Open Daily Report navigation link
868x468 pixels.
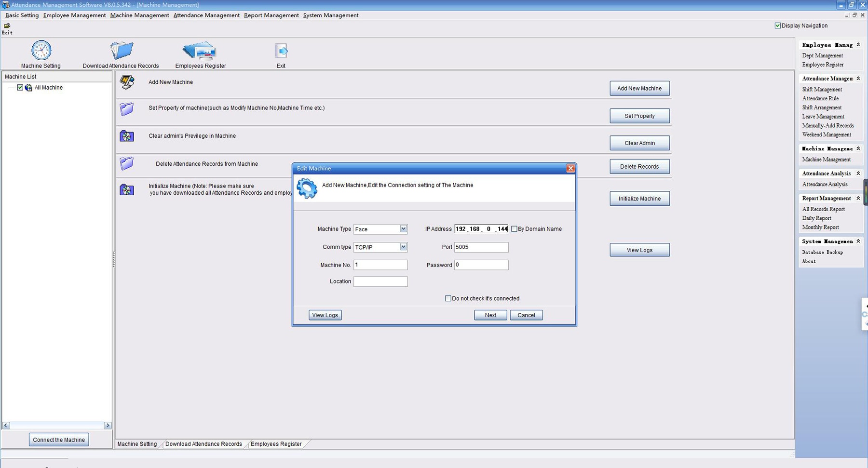pyautogui.click(x=816, y=218)
